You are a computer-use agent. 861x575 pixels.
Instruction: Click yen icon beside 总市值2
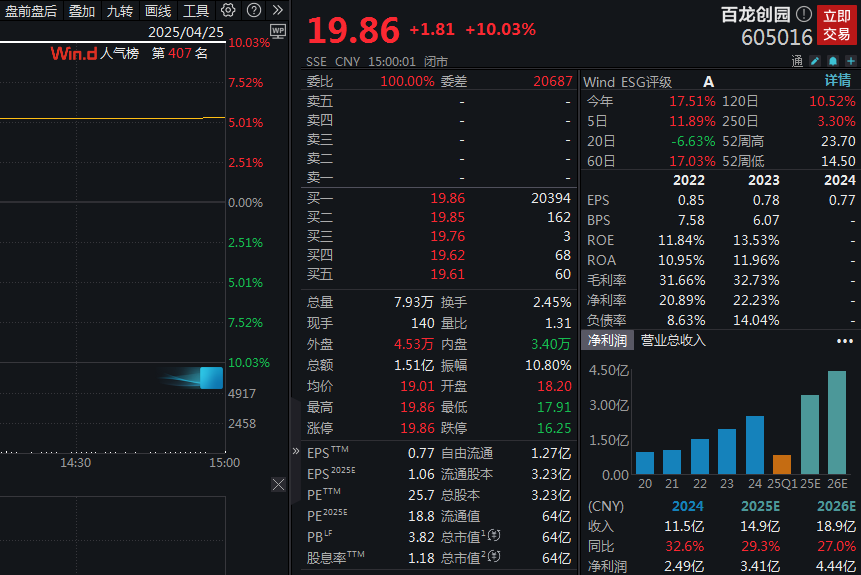[494, 556]
